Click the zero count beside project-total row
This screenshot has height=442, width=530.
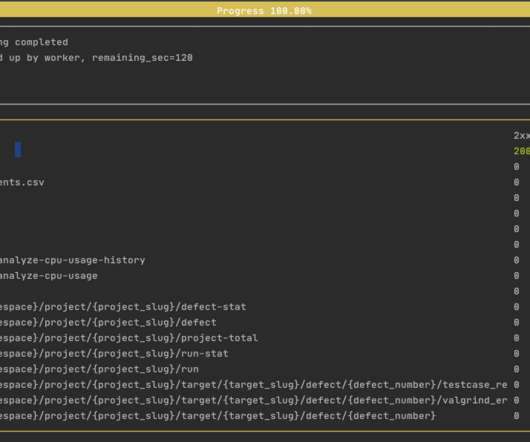point(516,338)
